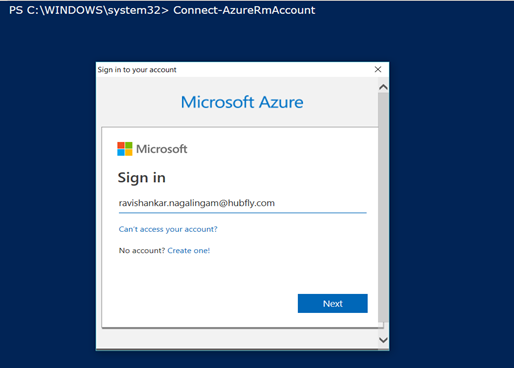Click the Sign in to your account title

[x=137, y=70]
